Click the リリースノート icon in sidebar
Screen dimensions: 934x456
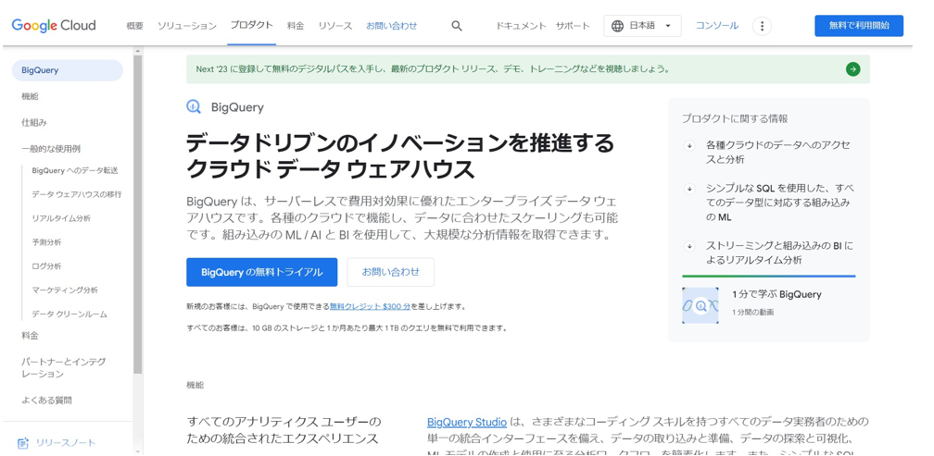pos(23,443)
